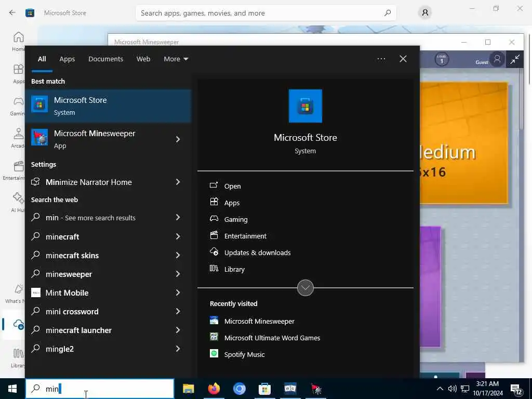Image resolution: width=532 pixels, height=399 pixels.
Task: Expand mingle2 suggestion arrow
Action: [178, 349]
